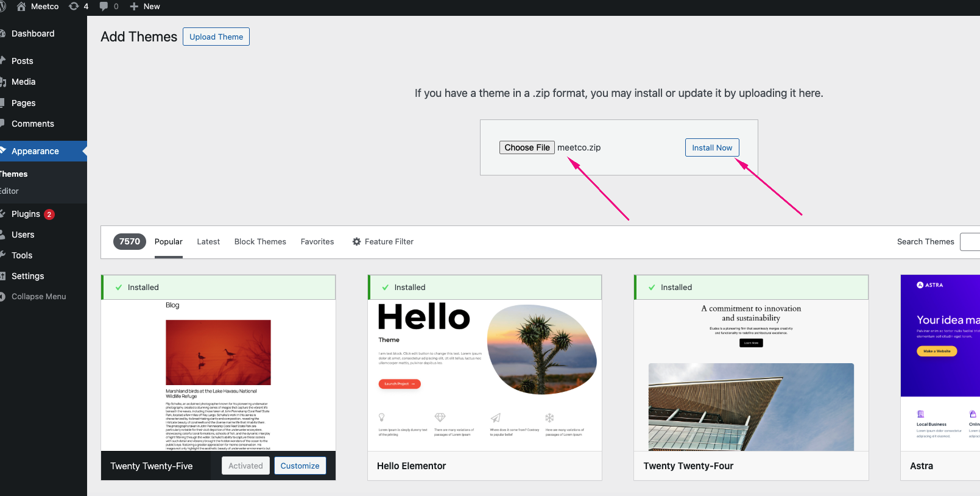Click the Choose File button

click(527, 147)
